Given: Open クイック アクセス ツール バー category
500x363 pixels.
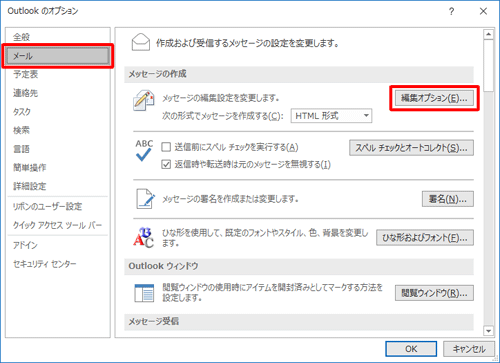Looking at the screenshot, I should click(57, 225).
